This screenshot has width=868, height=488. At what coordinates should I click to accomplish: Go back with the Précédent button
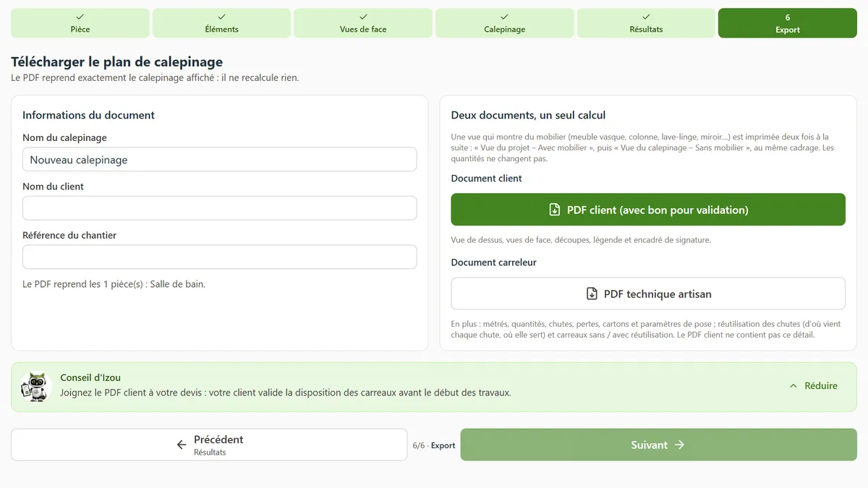(209, 445)
